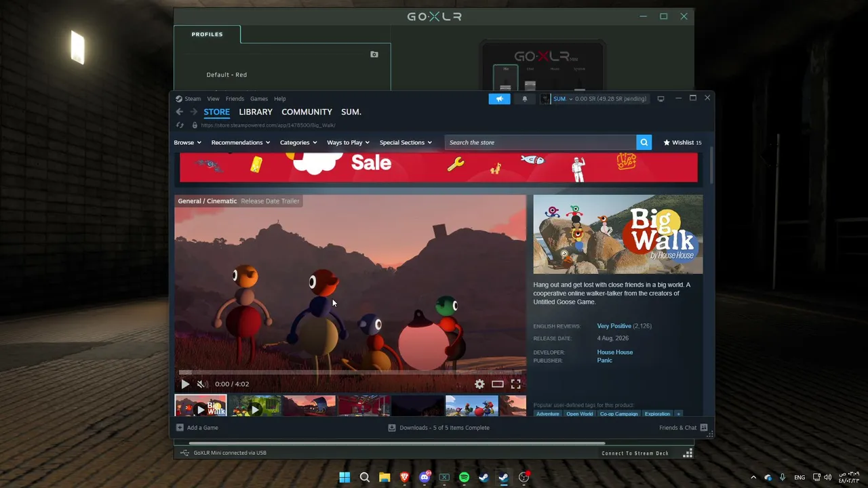The width and height of the screenshot is (868, 488).
Task: Select the Co-op Campaign tag
Action: pos(618,413)
